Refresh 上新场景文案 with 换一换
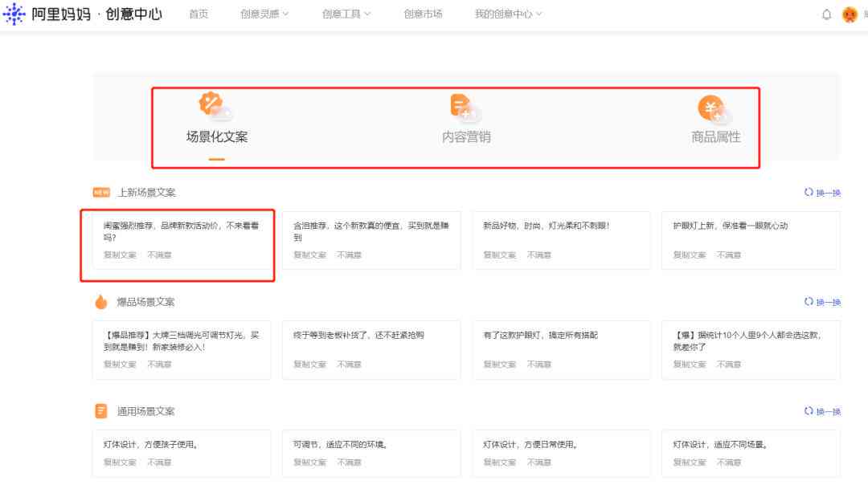 tap(822, 193)
